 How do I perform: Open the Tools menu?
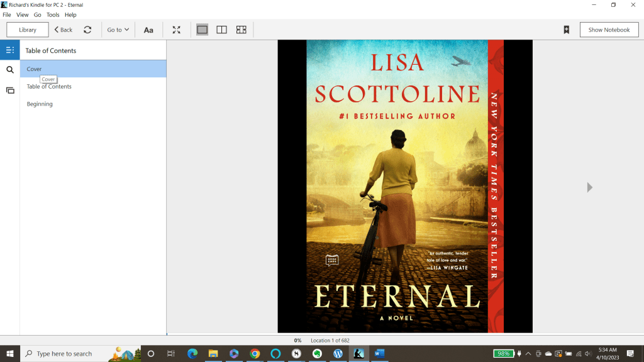[53, 14]
